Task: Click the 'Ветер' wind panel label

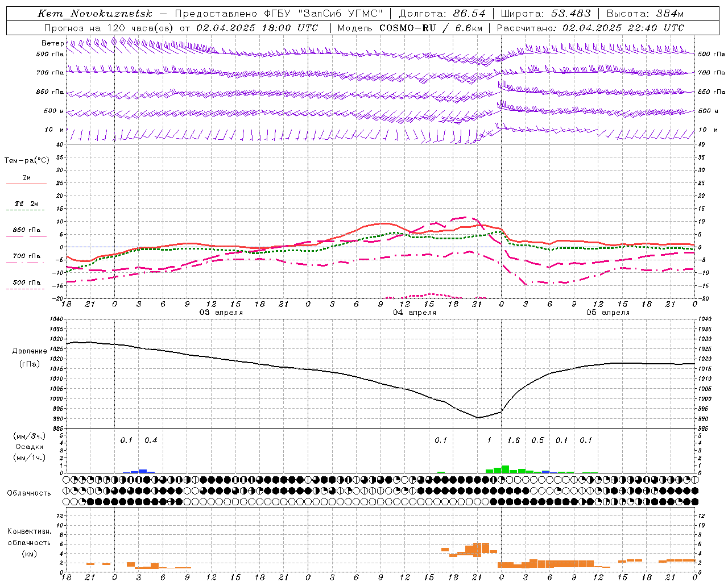Action: click(x=52, y=43)
